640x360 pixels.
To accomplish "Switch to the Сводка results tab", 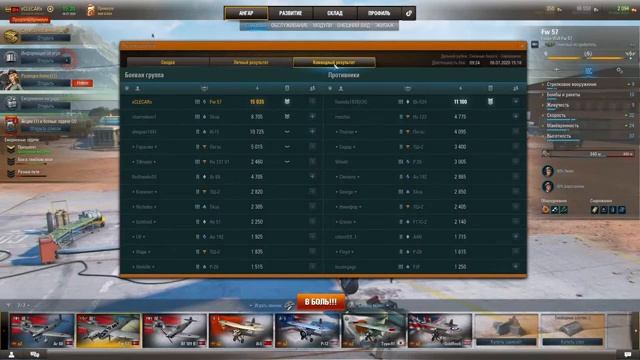I will pyautogui.click(x=168, y=62).
